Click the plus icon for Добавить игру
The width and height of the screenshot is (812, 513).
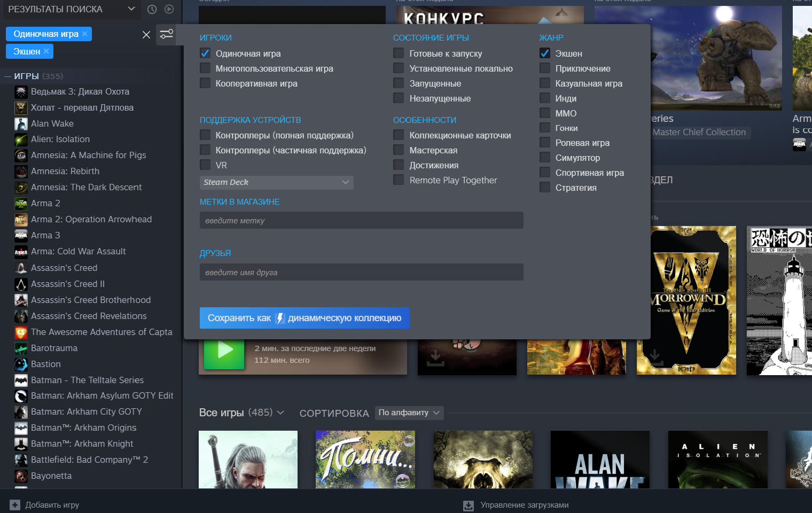coord(15,505)
